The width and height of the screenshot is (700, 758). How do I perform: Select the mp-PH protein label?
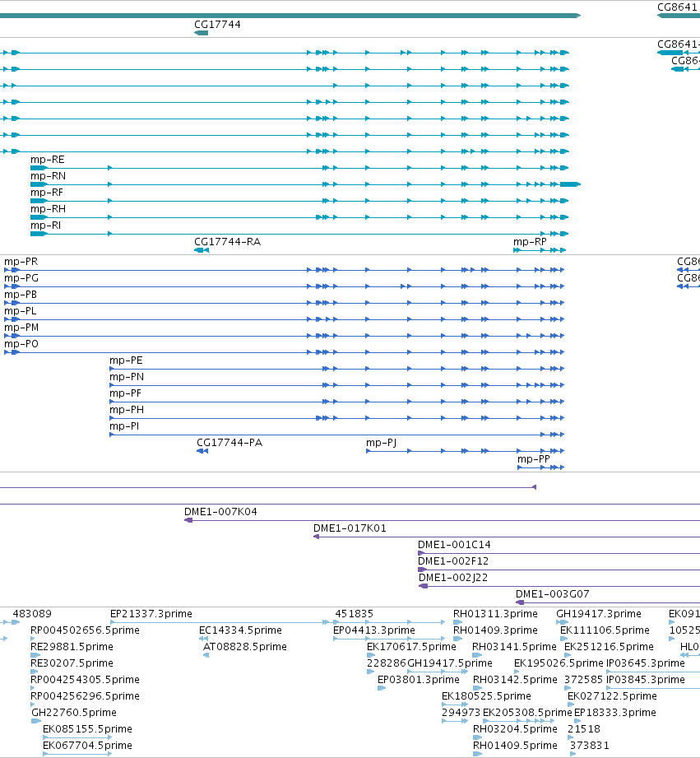coord(127,410)
